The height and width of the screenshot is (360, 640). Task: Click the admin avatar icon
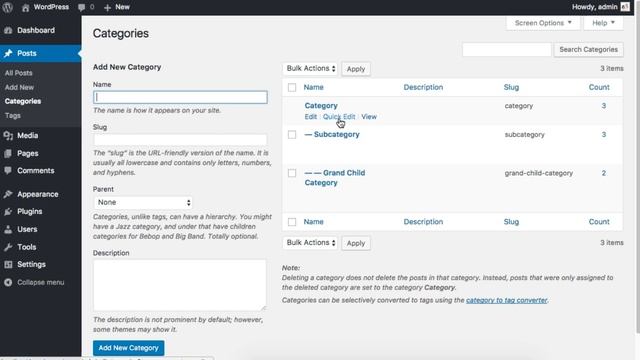[625, 7]
